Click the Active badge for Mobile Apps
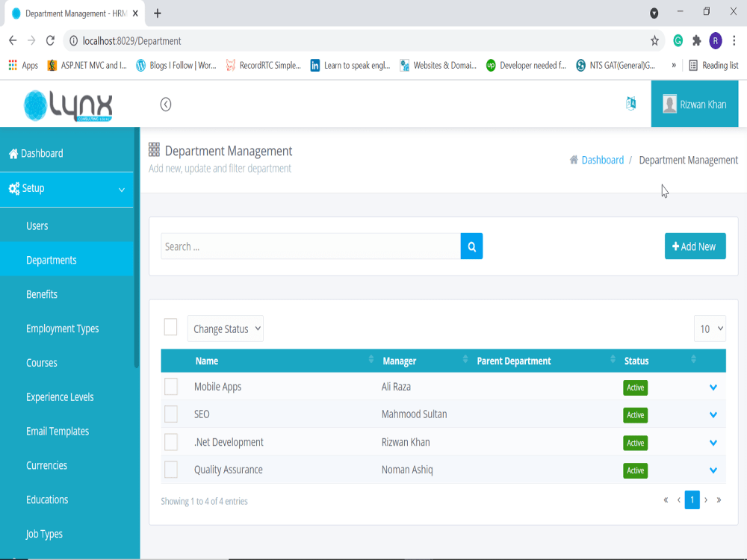The height and width of the screenshot is (560, 747). click(635, 388)
